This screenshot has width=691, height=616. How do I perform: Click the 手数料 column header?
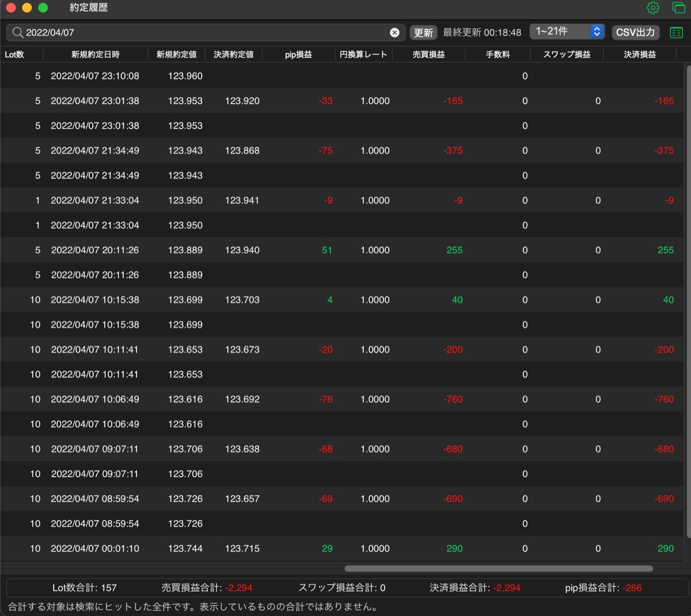point(498,55)
